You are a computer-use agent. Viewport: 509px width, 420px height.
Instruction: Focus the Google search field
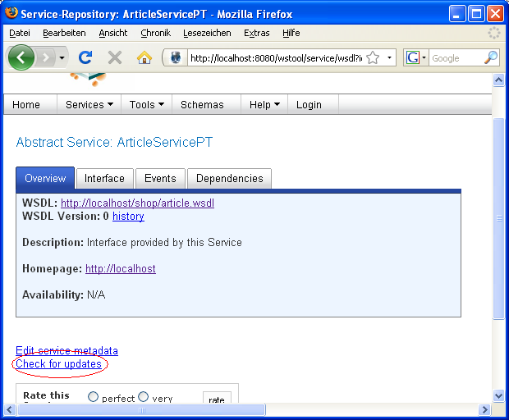[x=456, y=58]
